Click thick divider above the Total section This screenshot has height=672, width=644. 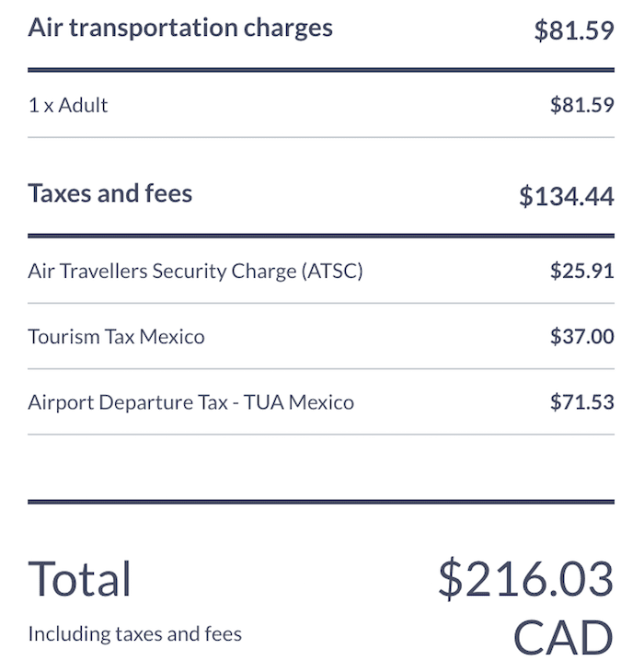321,502
